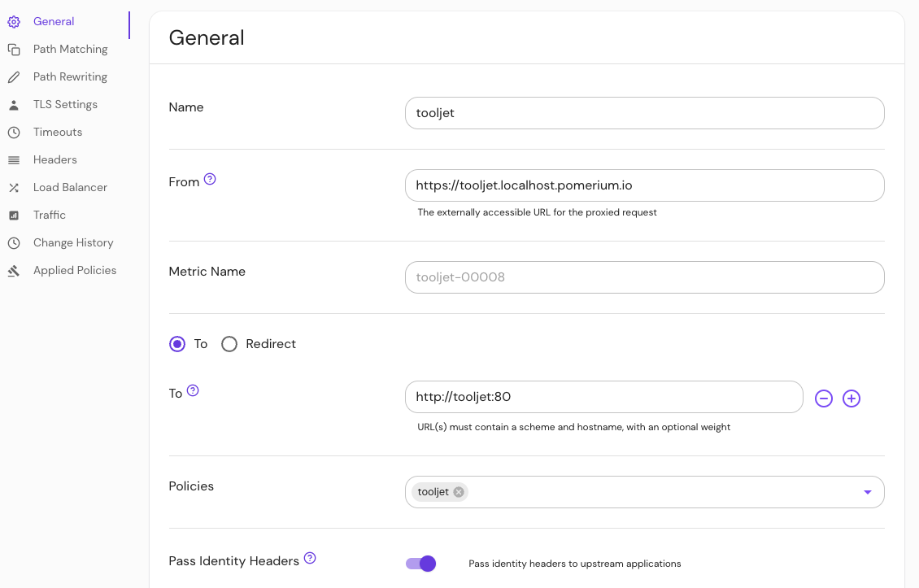The height and width of the screenshot is (588, 919).
Task: Click the Applied Policies gavel icon
Action: 14,271
